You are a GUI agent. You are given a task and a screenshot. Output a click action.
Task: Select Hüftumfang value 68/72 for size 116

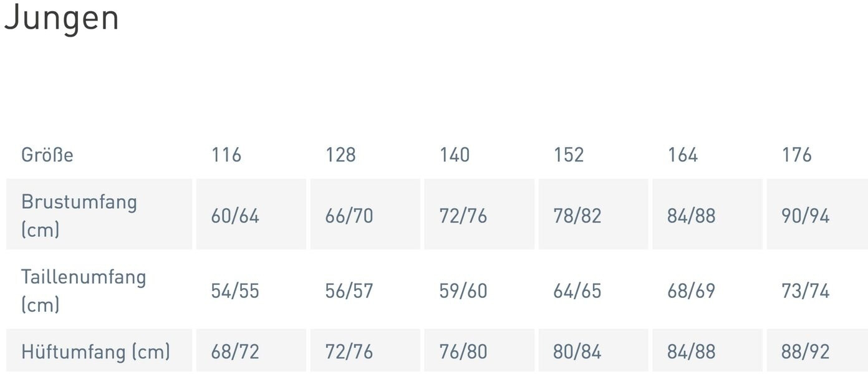[235, 352]
